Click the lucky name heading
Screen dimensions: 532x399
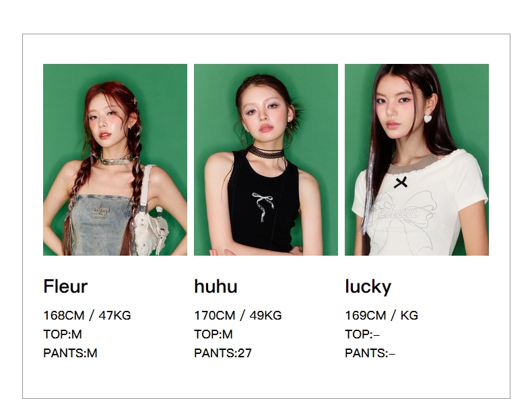[368, 287]
